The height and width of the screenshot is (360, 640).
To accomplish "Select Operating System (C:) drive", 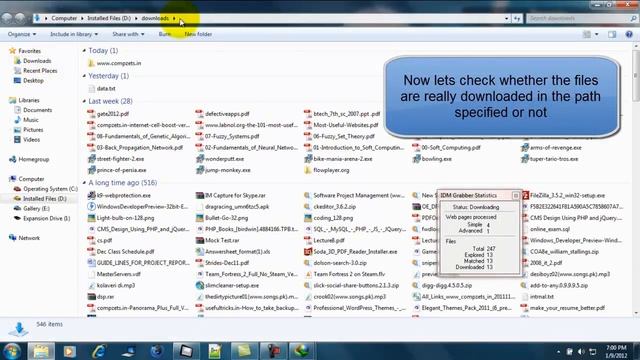I will 45,189.
